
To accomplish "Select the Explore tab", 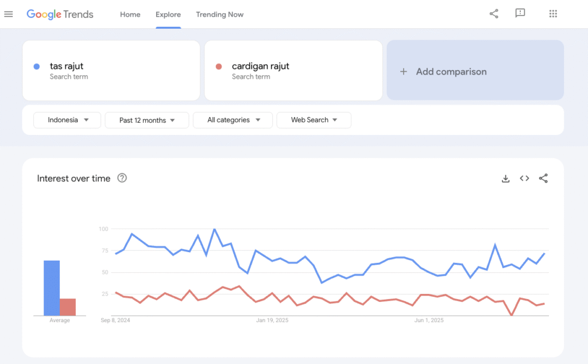I will (168, 14).
